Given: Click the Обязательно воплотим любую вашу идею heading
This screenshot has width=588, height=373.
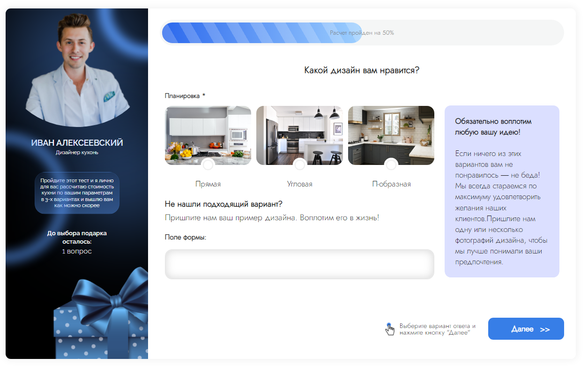Looking at the screenshot, I should 493,127.
